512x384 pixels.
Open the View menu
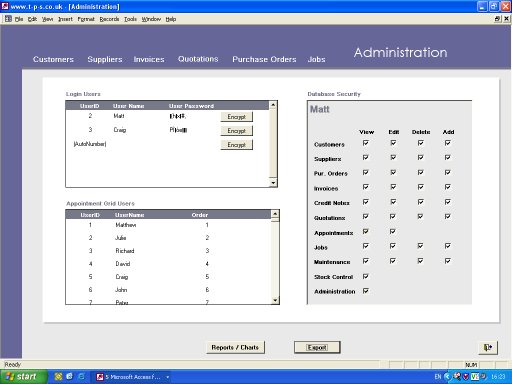click(x=47, y=19)
